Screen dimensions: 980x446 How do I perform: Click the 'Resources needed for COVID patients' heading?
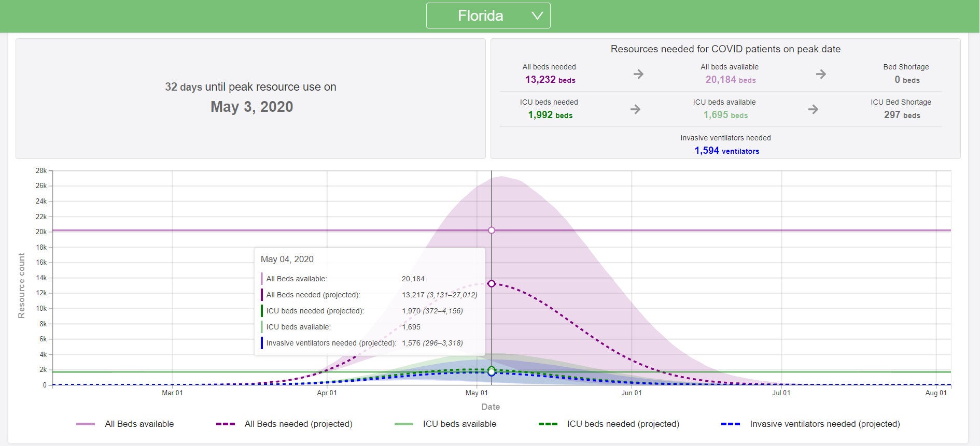click(725, 49)
